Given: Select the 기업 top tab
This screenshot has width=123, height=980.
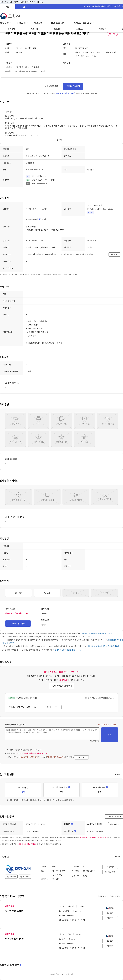Looking at the screenshot, I should (23, 6).
